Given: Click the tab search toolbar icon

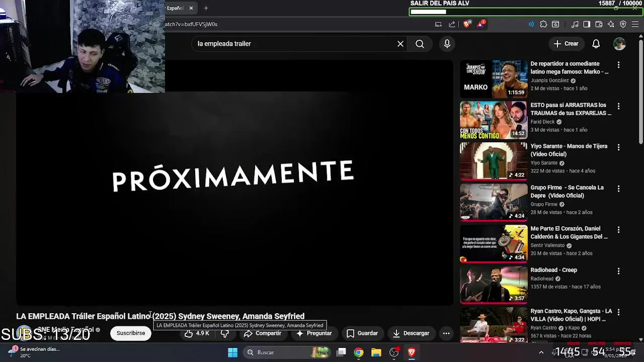Looking at the screenshot, I should (x=555, y=24).
